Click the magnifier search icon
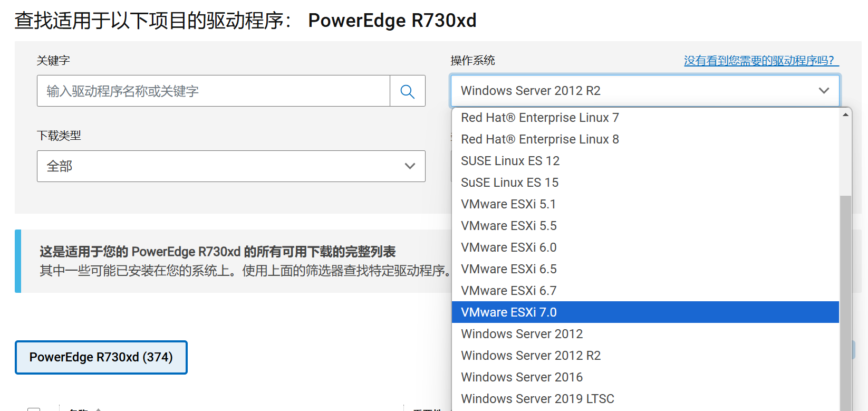This screenshot has width=868, height=411. click(407, 91)
